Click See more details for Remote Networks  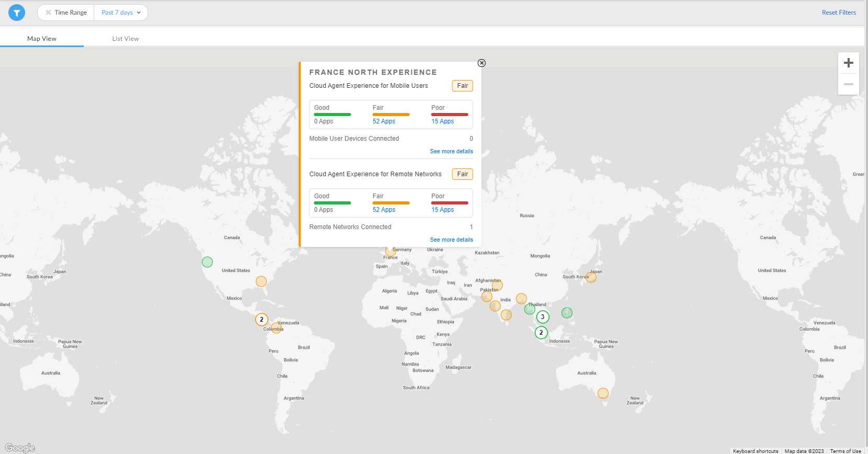[451, 240]
